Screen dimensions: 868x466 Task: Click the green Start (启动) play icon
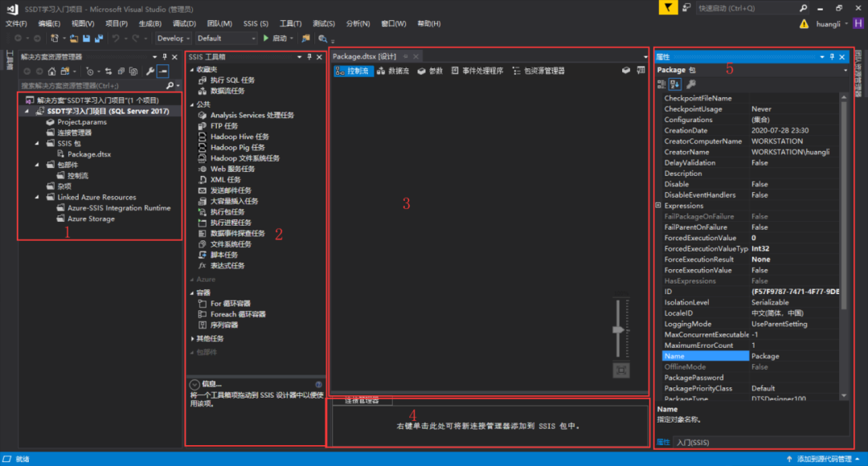coord(266,39)
